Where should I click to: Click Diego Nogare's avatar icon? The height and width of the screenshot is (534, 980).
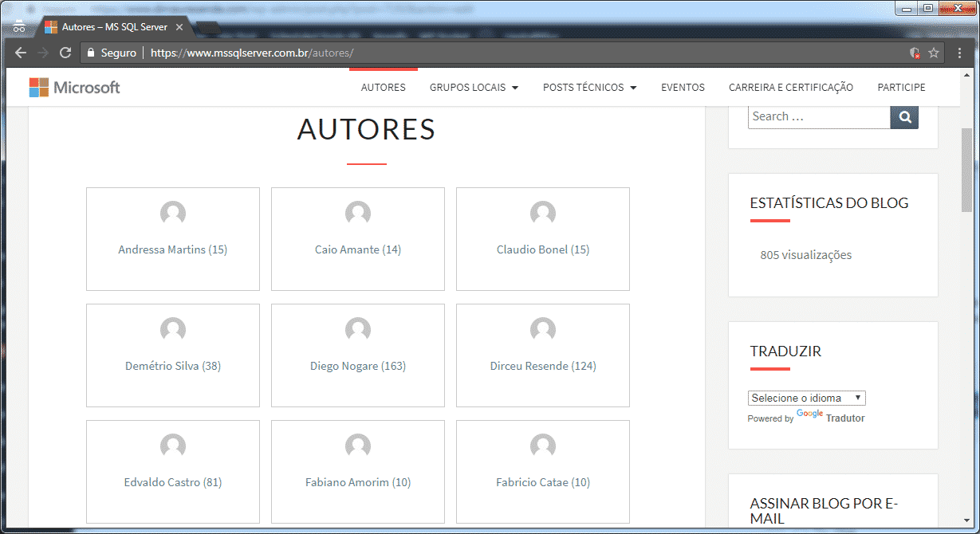point(358,330)
